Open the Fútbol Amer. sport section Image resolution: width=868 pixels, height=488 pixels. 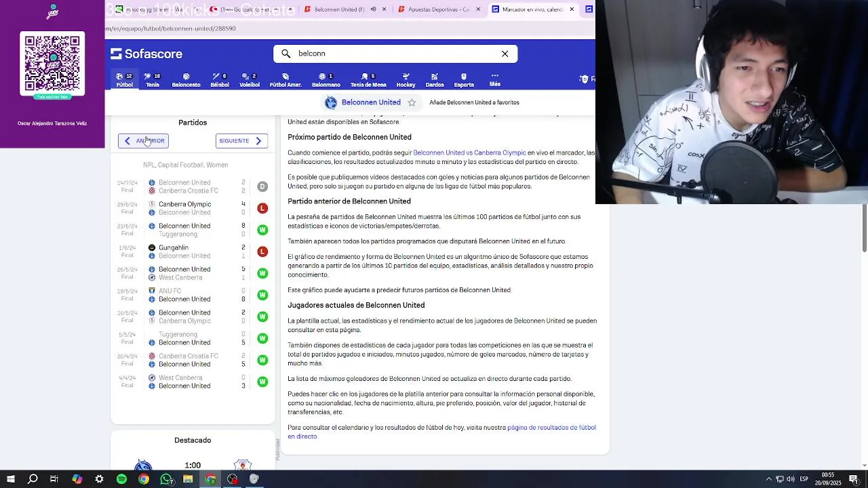click(285, 80)
